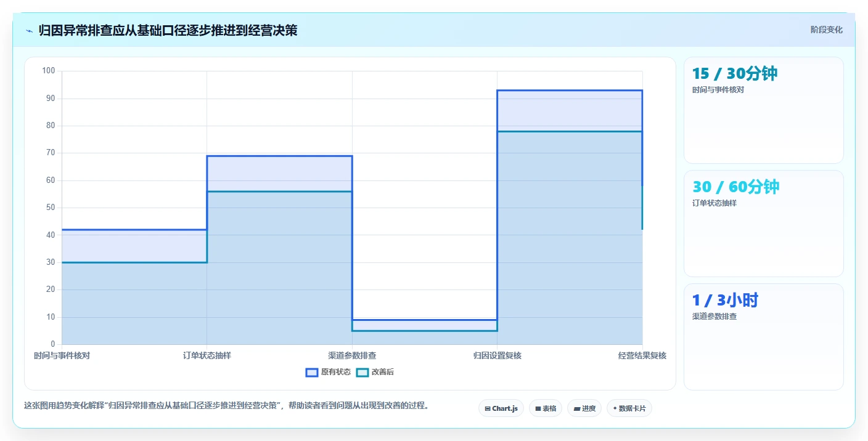Click the 数据卡片 tag
Image resolution: width=868 pixels, height=441 pixels.
(x=629, y=408)
